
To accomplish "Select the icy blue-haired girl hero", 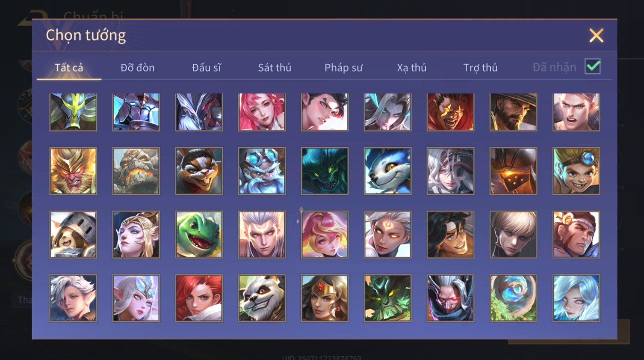I will (576, 298).
